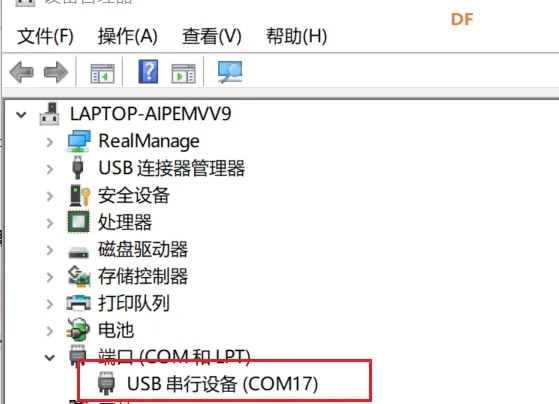The width and height of the screenshot is (559, 404).
Task: Open the 帮助(H) menu
Action: click(296, 36)
